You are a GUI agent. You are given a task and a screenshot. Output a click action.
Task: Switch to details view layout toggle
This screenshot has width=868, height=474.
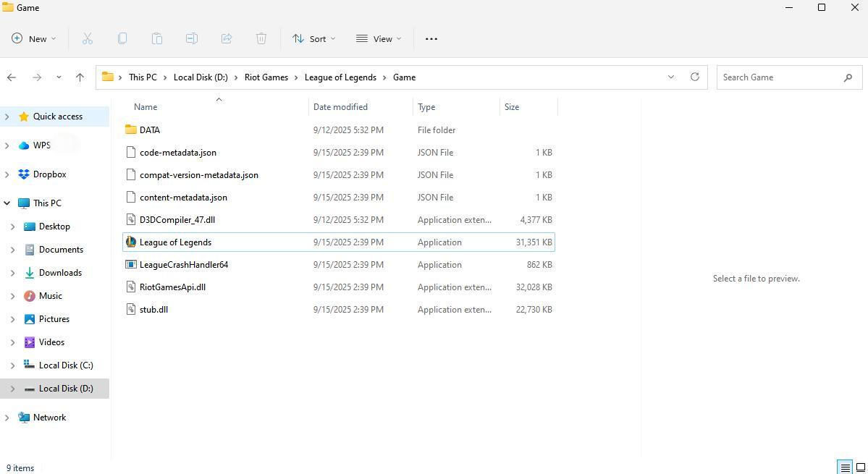pyautogui.click(x=844, y=467)
